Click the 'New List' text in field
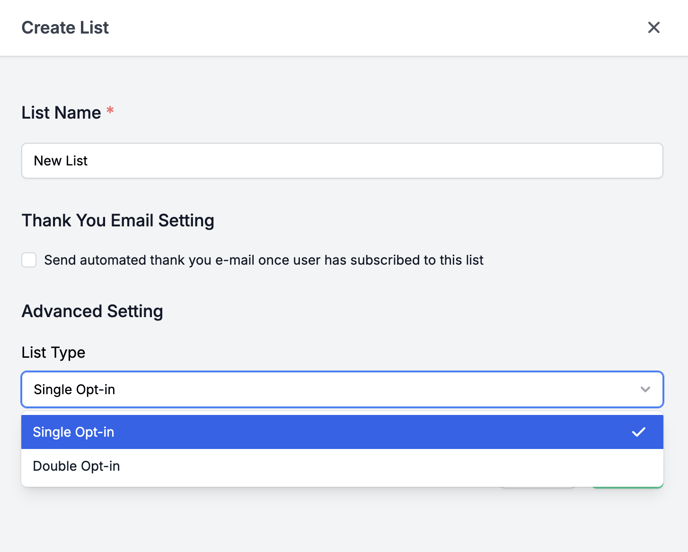This screenshot has width=688, height=552. [x=61, y=161]
